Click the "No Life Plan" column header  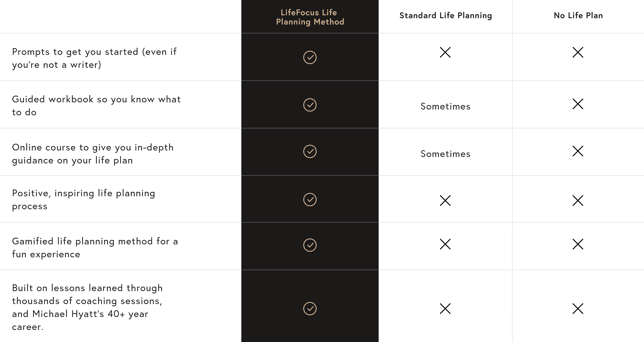(578, 16)
